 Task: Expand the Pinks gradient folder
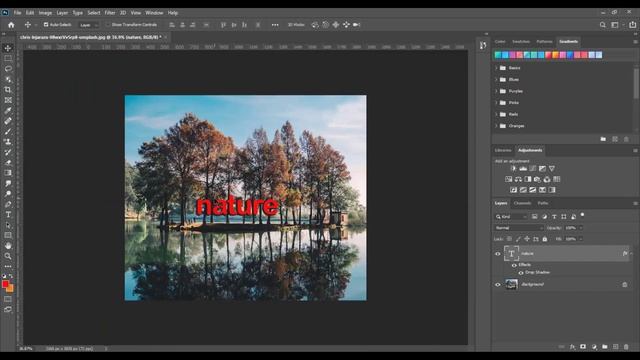point(496,103)
